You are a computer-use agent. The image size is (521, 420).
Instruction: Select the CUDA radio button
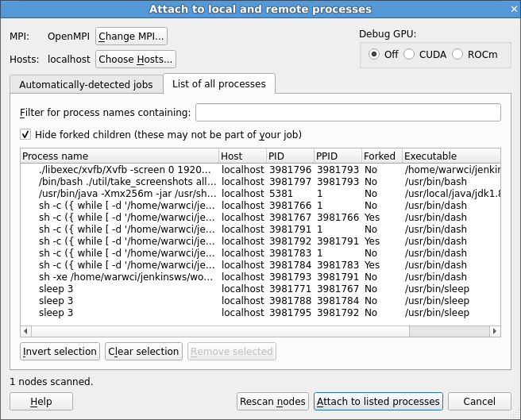tap(409, 54)
